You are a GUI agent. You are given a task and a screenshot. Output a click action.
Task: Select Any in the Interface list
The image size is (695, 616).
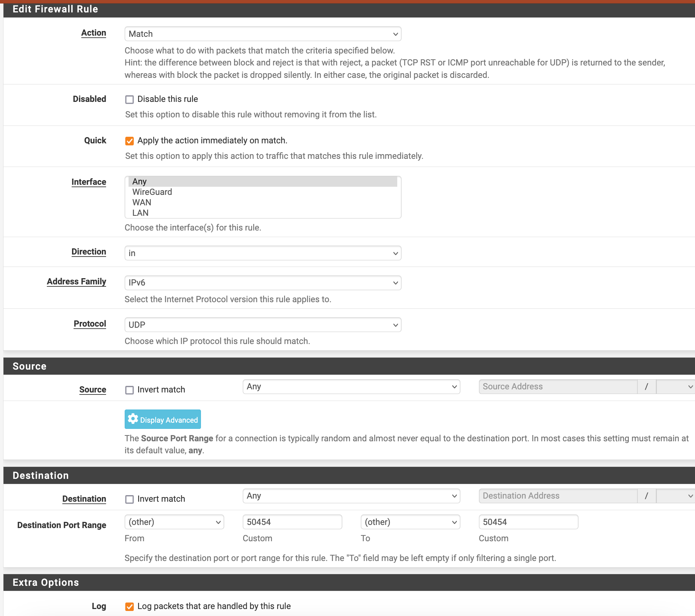[x=263, y=181]
